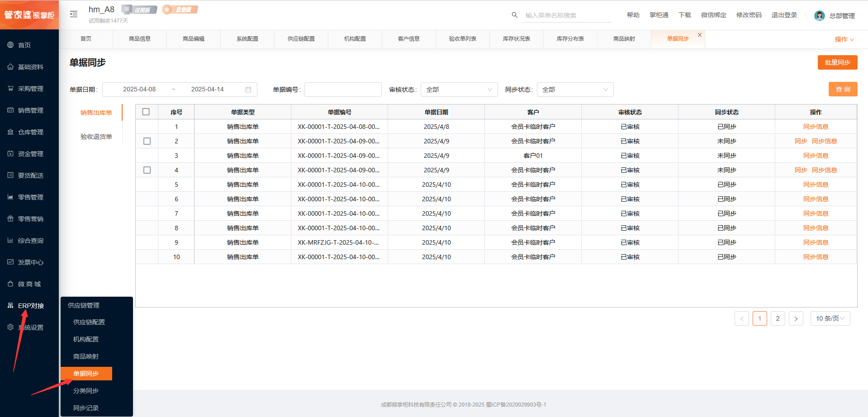
Task: Click 同步 link in row 2
Action: (801, 141)
